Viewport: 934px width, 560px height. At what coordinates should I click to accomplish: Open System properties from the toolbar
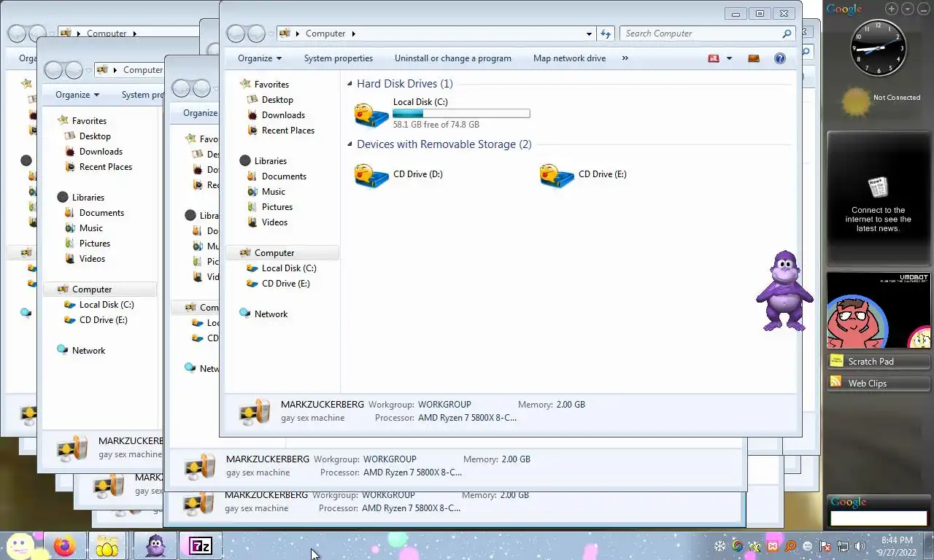point(339,58)
